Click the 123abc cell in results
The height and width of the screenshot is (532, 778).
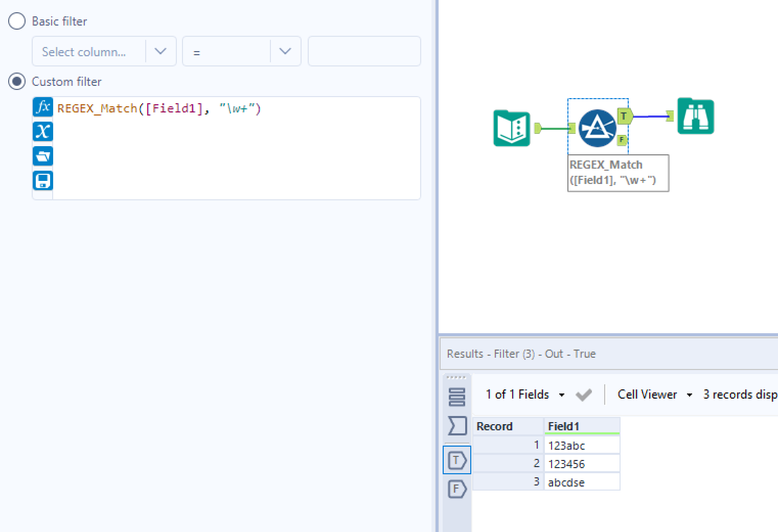coord(582,445)
